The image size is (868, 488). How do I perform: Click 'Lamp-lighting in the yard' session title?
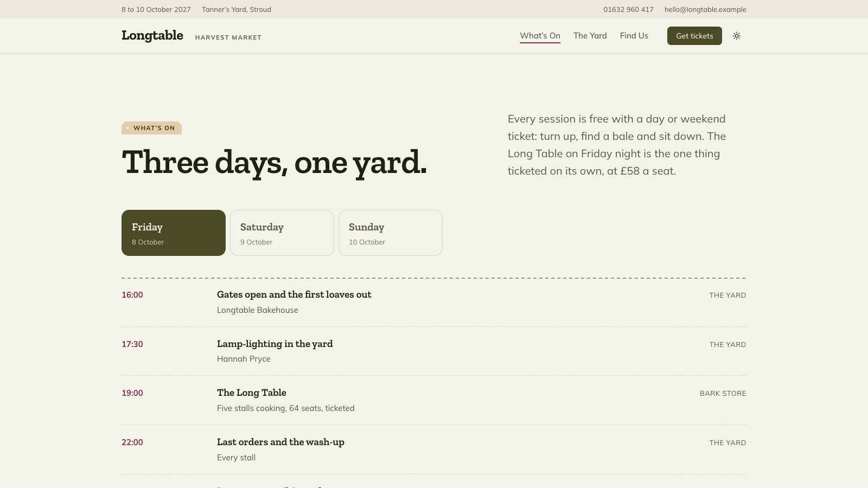275,344
